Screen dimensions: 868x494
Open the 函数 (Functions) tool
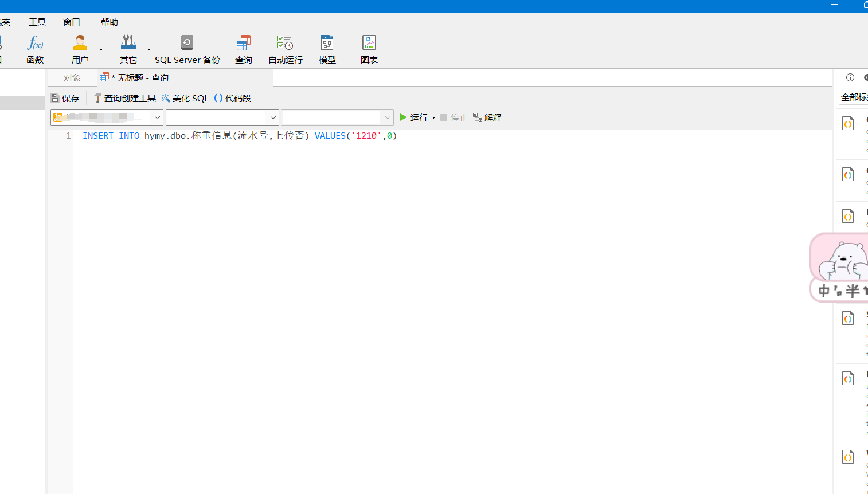35,49
